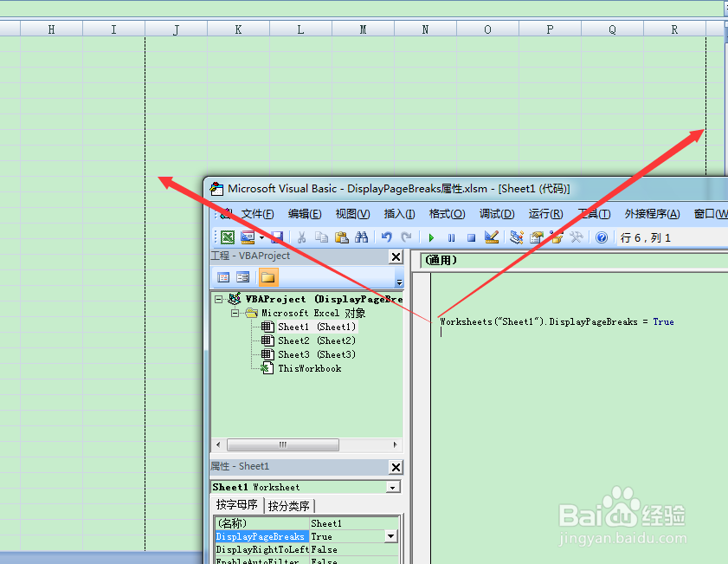728x564 pixels.
Task: Click project tree scrollbar left arrow
Action: (218, 444)
